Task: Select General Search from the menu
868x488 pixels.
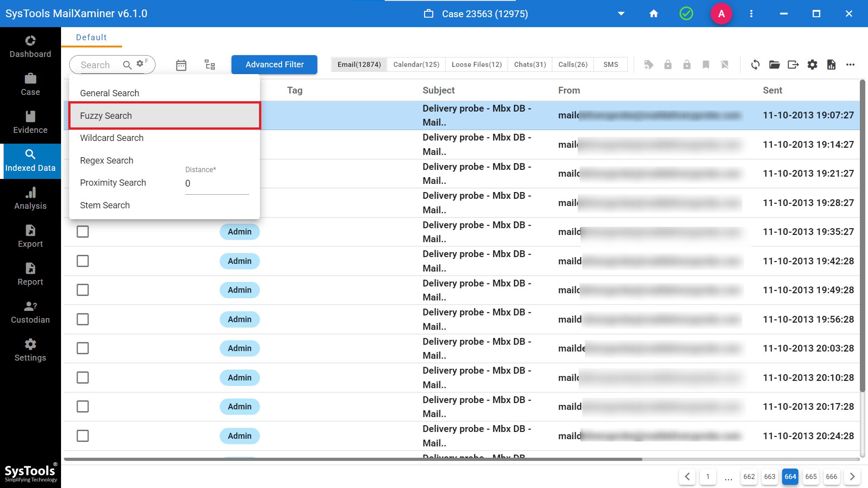Action: click(x=164, y=93)
